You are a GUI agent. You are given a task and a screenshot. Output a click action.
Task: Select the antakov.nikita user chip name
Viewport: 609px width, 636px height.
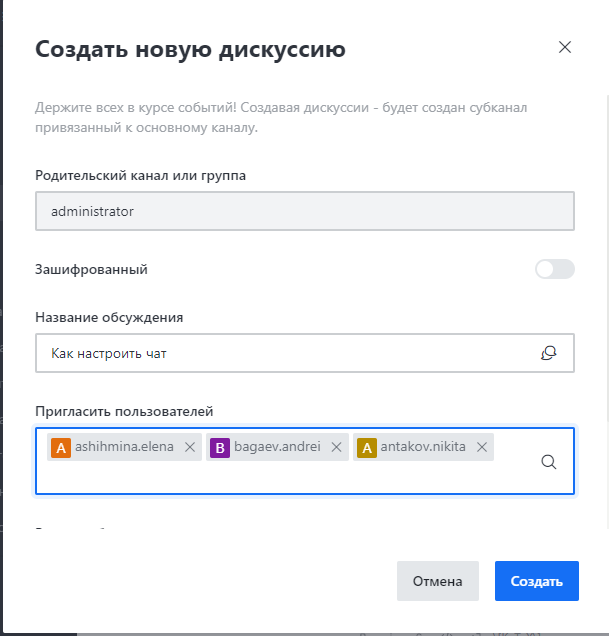(x=423, y=447)
